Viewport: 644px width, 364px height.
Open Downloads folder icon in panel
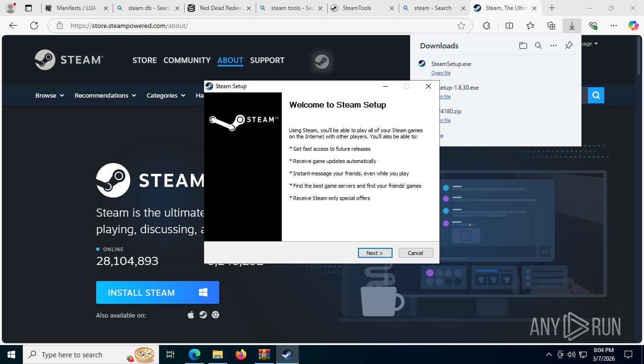(x=523, y=45)
